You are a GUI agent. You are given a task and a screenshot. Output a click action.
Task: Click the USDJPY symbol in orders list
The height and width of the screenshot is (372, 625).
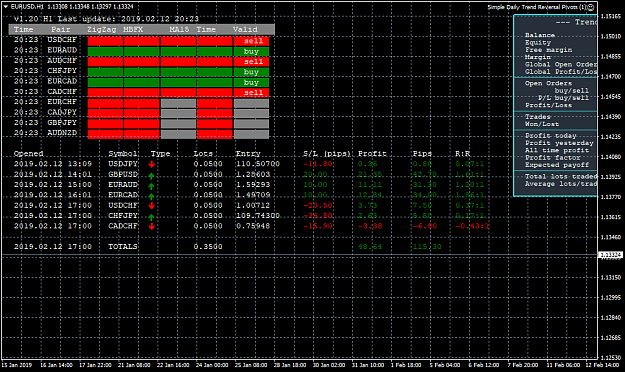pos(123,164)
